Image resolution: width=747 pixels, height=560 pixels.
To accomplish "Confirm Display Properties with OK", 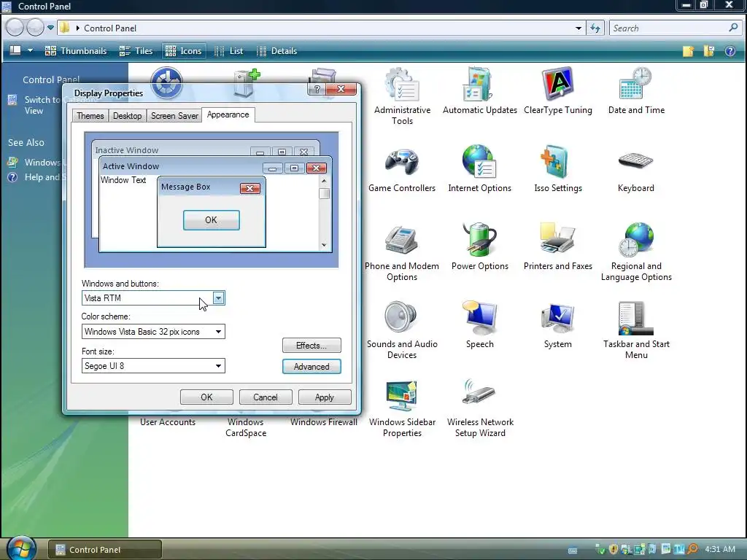I will 206,397.
